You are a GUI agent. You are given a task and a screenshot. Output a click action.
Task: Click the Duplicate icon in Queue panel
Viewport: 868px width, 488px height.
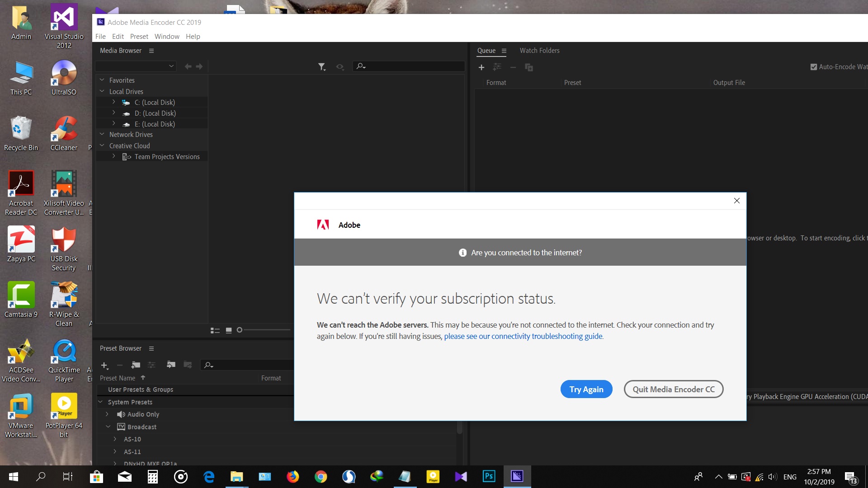[528, 67]
